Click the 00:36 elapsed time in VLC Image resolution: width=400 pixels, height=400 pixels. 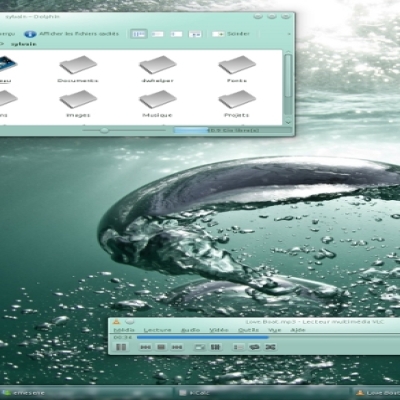(123, 337)
